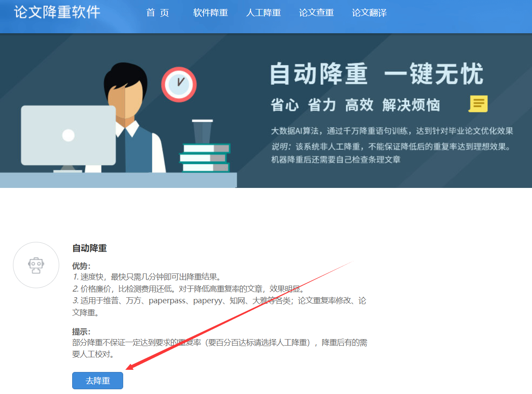Open the 首页 menu item
532x394 pixels.
(x=157, y=13)
